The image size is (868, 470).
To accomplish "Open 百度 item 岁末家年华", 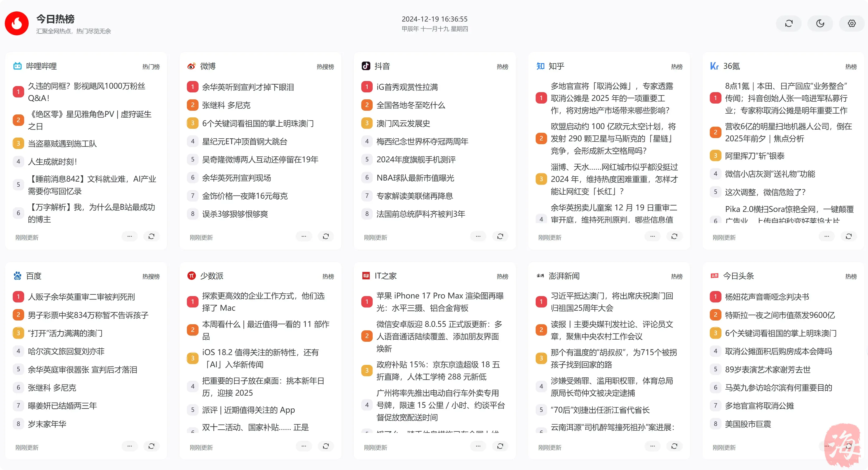I will 47,424.
